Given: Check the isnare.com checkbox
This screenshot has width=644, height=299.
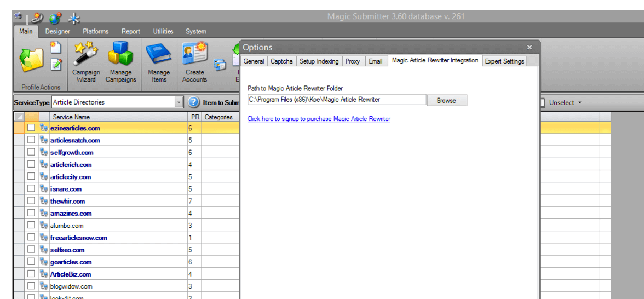Looking at the screenshot, I should (x=31, y=189).
